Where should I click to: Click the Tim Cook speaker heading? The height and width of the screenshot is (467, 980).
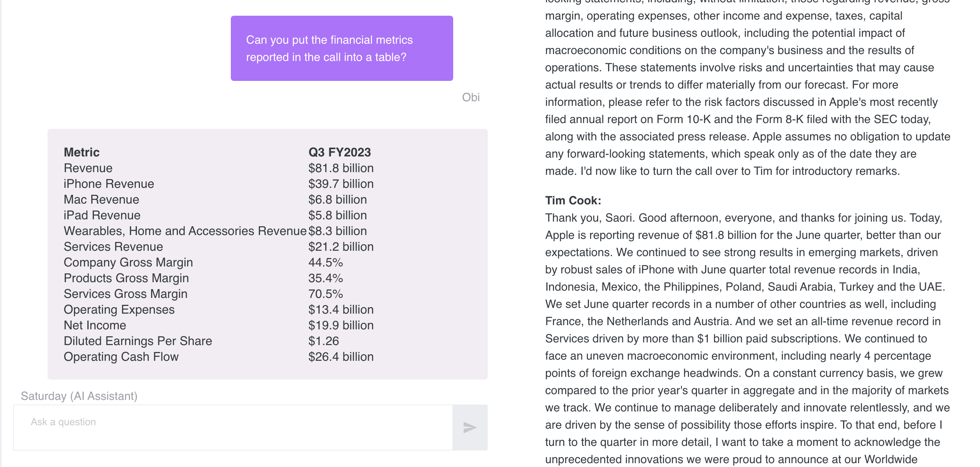pyautogui.click(x=573, y=200)
